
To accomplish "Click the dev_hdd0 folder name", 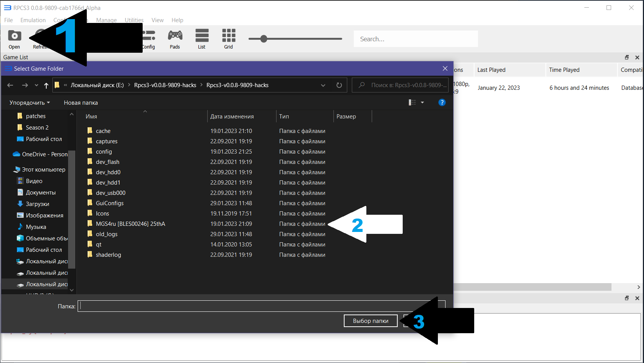I will (x=108, y=172).
